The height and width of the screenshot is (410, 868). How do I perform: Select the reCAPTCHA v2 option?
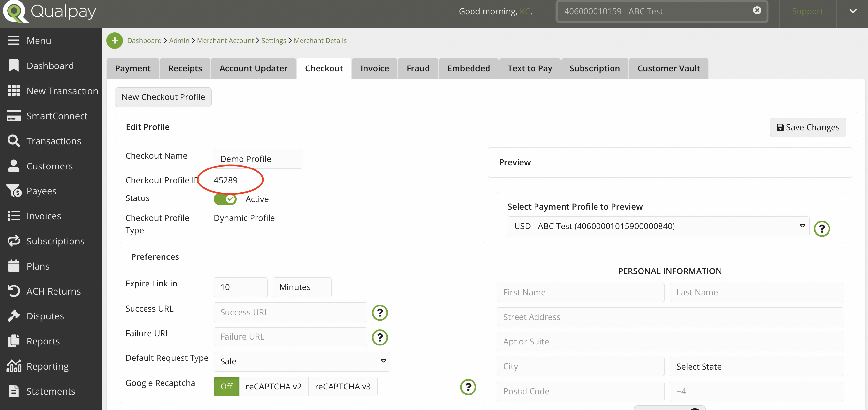[x=273, y=386]
